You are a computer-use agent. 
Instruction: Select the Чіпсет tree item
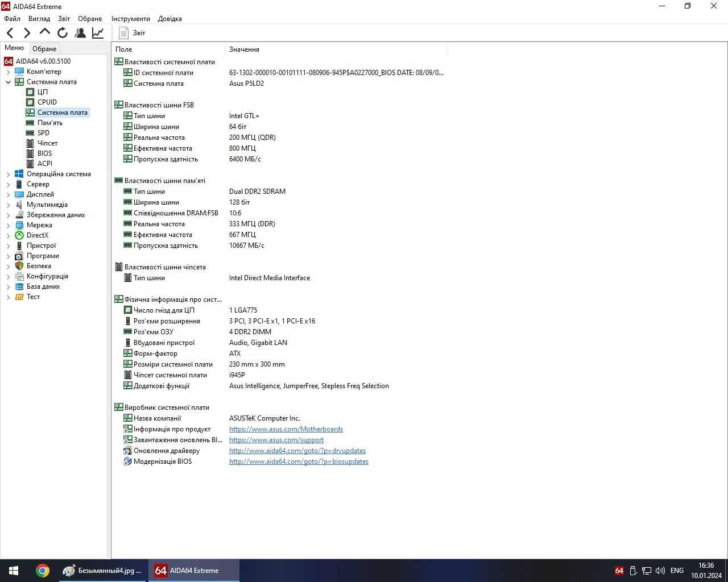click(47, 143)
